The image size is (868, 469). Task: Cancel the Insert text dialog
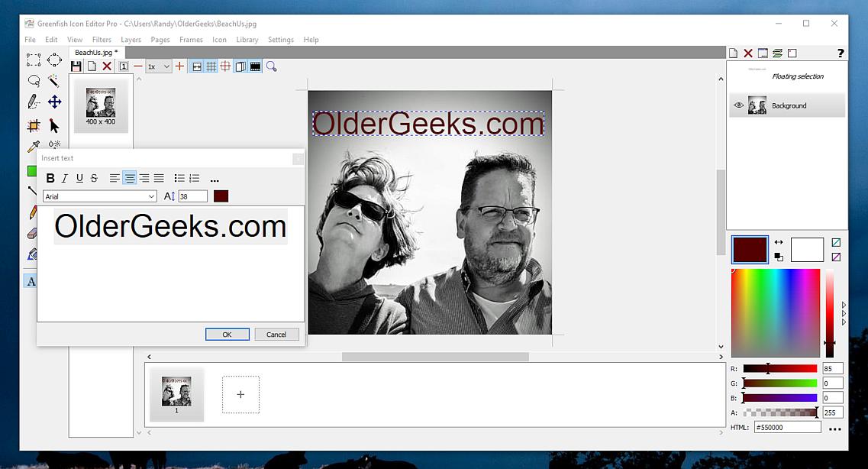[x=276, y=335]
